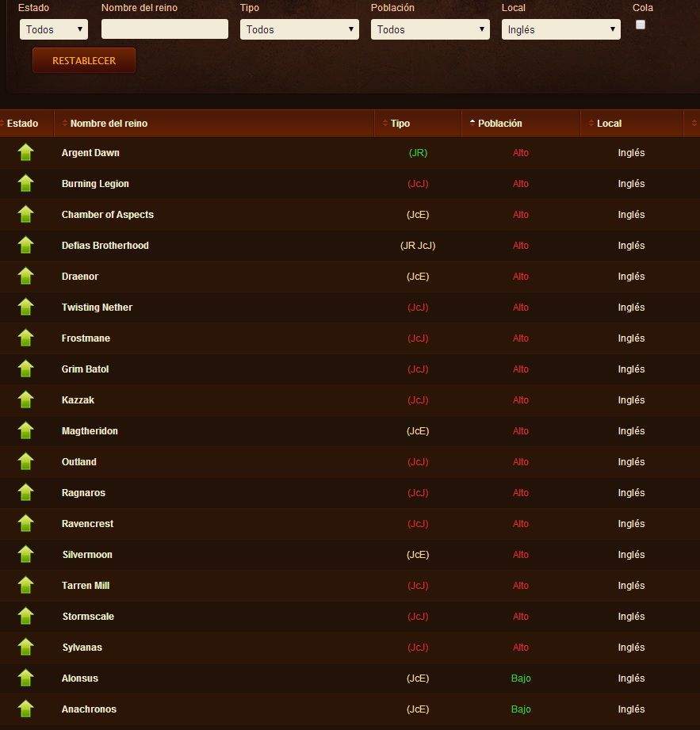Open the Estado filter dropdown
This screenshot has height=730, width=700.
(54, 29)
